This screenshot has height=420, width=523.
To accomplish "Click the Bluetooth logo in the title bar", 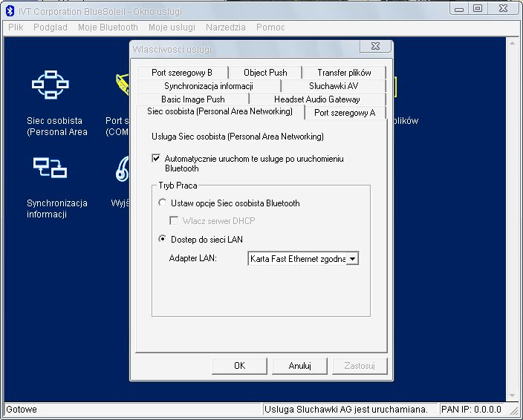I will pyautogui.click(x=10, y=10).
